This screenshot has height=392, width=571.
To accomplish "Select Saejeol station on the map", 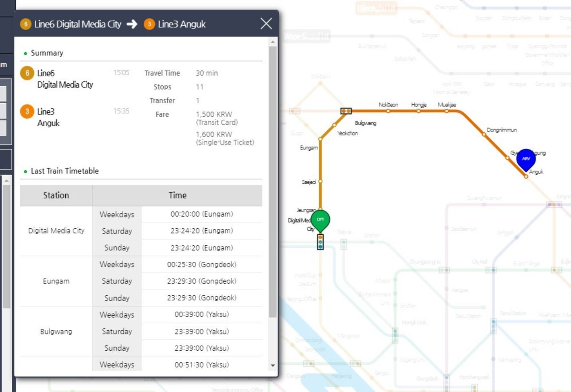I will [x=320, y=181].
